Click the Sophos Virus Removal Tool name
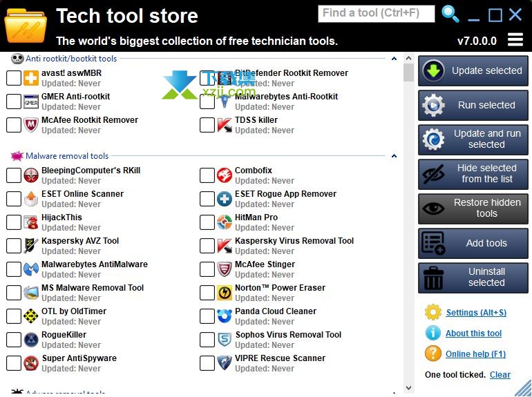Viewport: 532px width, 397px height. click(x=288, y=335)
